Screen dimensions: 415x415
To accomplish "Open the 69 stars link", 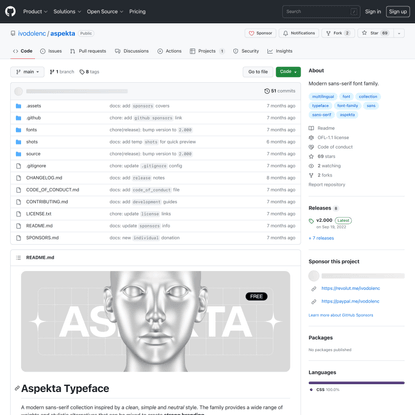I will 322,156.
